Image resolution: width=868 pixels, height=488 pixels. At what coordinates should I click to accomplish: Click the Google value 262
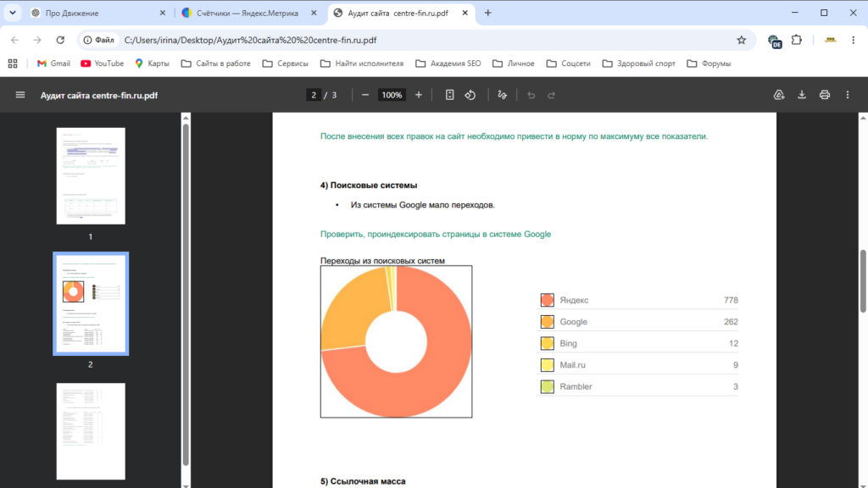(731, 321)
